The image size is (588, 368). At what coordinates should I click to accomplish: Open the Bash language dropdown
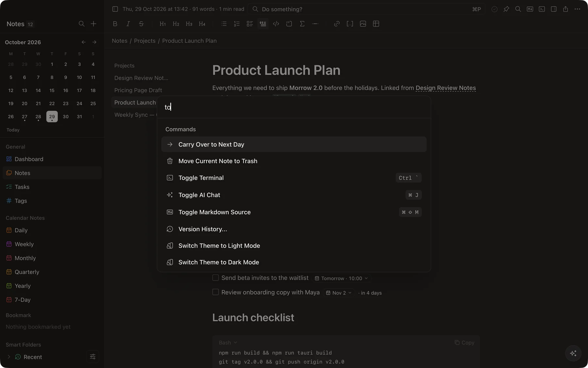click(x=228, y=342)
